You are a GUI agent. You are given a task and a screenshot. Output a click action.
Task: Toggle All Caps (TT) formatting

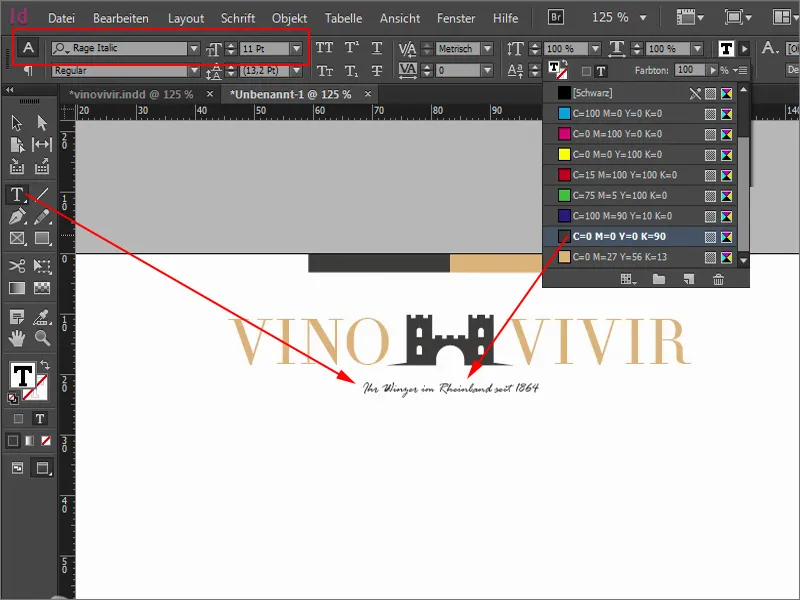324,48
